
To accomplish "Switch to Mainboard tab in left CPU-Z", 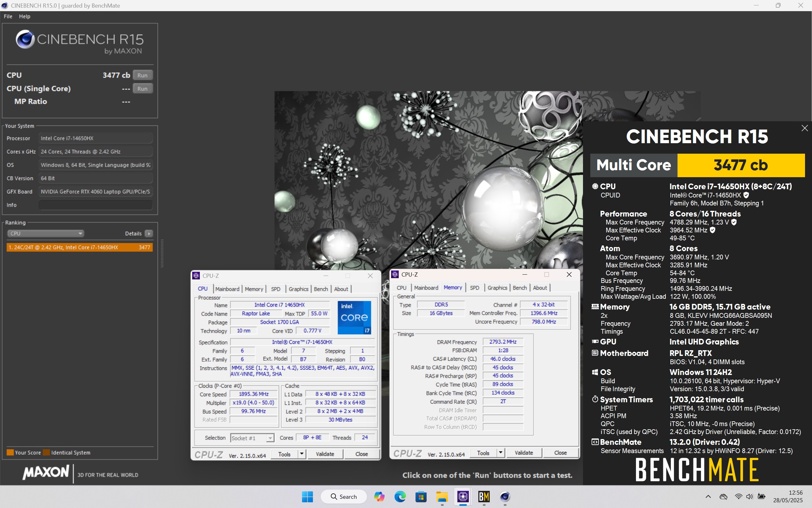I will (227, 289).
